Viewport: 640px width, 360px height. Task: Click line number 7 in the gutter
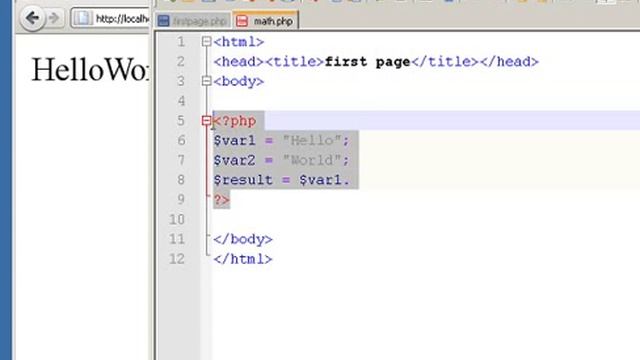[181, 160]
